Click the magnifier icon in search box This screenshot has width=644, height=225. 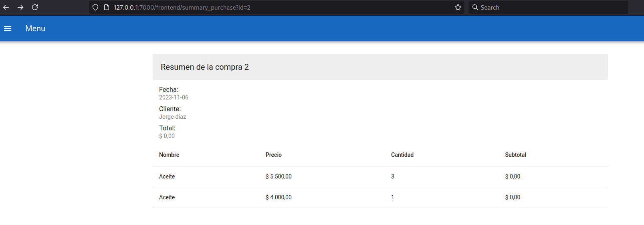point(475,7)
